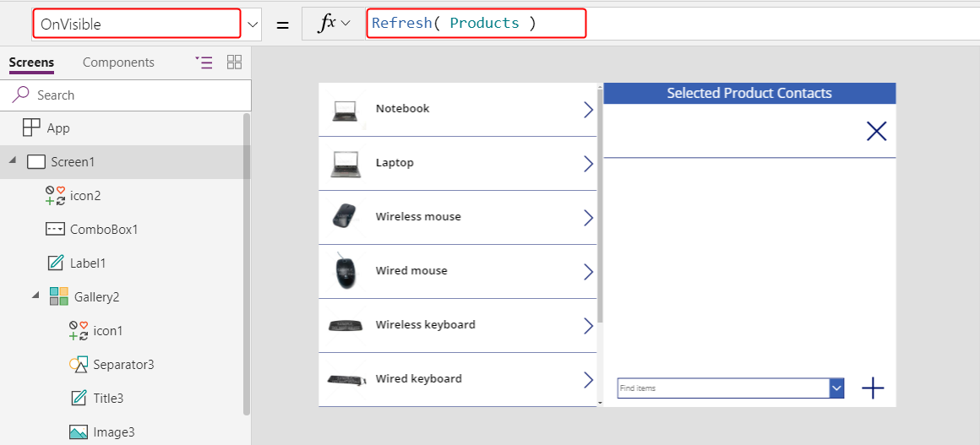Screen dimensions: 980x445
Task: Switch to tree list view icon
Action: coord(204,62)
